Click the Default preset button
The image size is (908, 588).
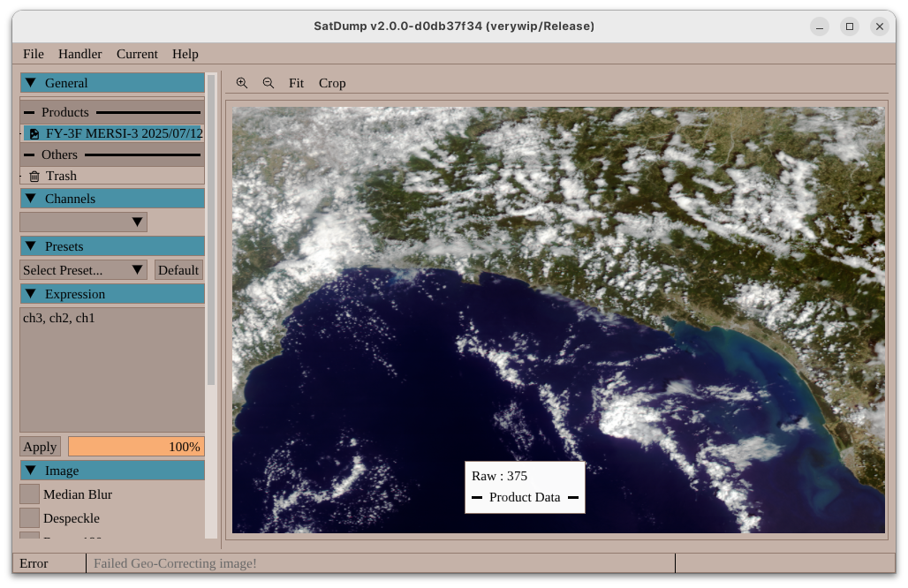[x=178, y=270]
